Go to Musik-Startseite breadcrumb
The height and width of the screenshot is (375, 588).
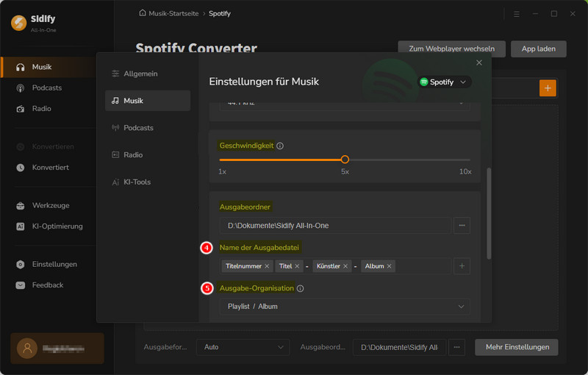tap(169, 13)
